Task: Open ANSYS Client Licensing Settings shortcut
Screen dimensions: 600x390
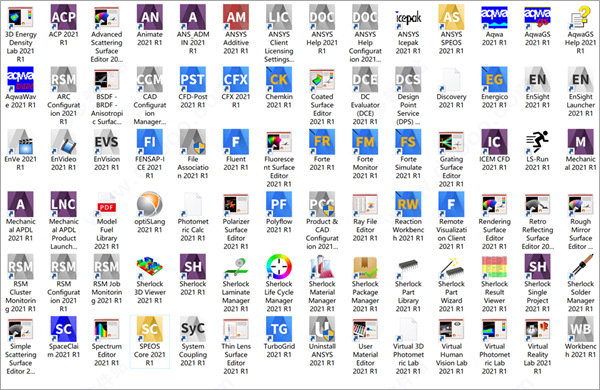Action: [279, 17]
